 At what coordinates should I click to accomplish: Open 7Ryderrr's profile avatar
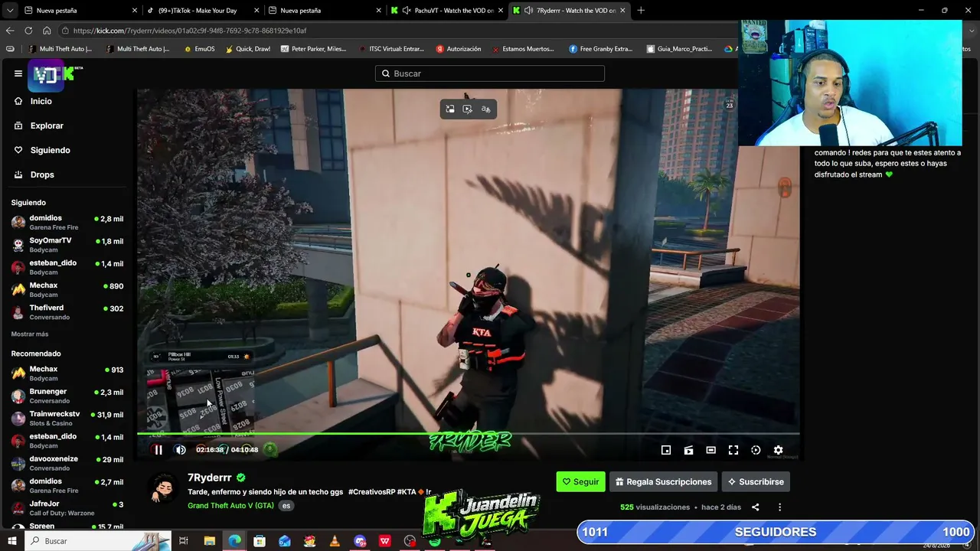point(164,488)
